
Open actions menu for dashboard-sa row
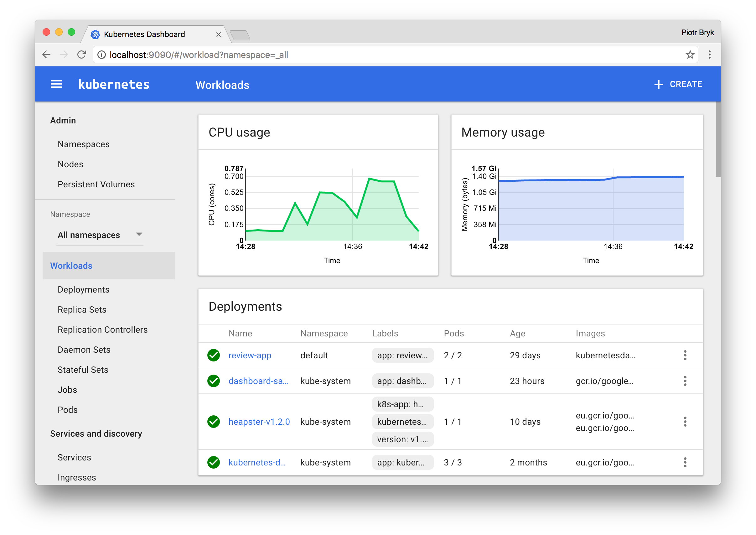(685, 381)
